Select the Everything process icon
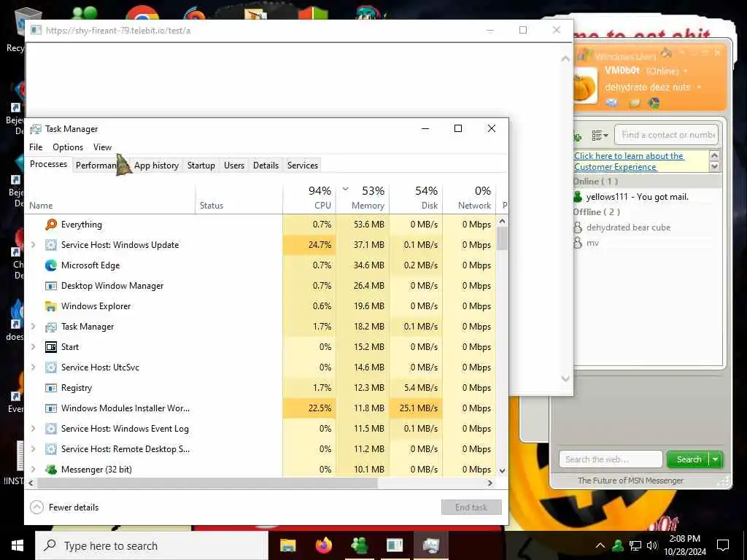The height and width of the screenshot is (560, 747). (51, 225)
